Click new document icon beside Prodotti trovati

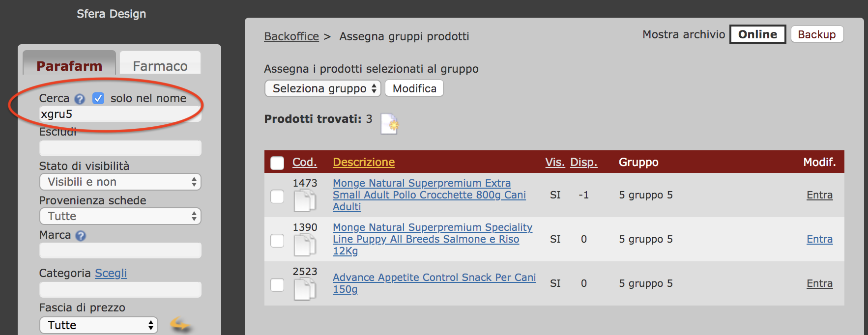coord(389,124)
